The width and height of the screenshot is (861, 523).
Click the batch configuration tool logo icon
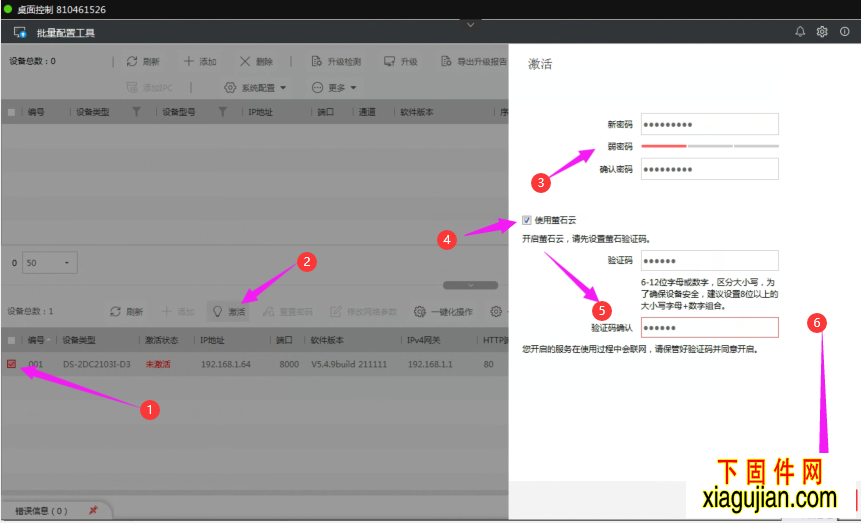(x=20, y=32)
